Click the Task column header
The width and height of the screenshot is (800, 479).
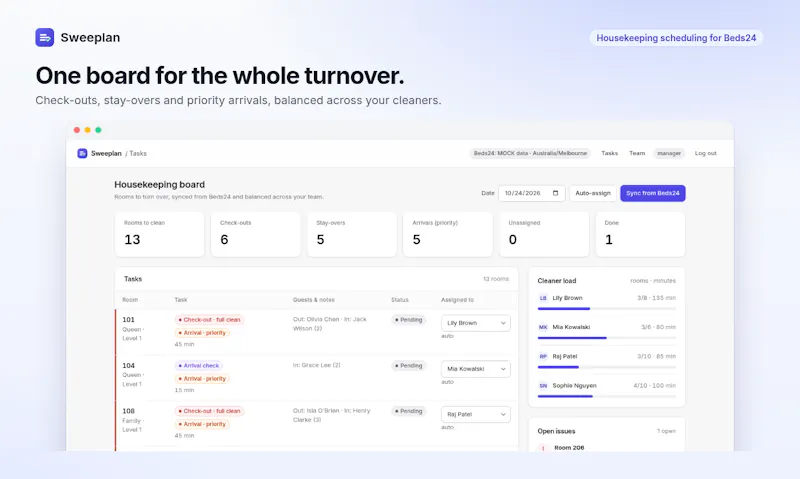(181, 300)
